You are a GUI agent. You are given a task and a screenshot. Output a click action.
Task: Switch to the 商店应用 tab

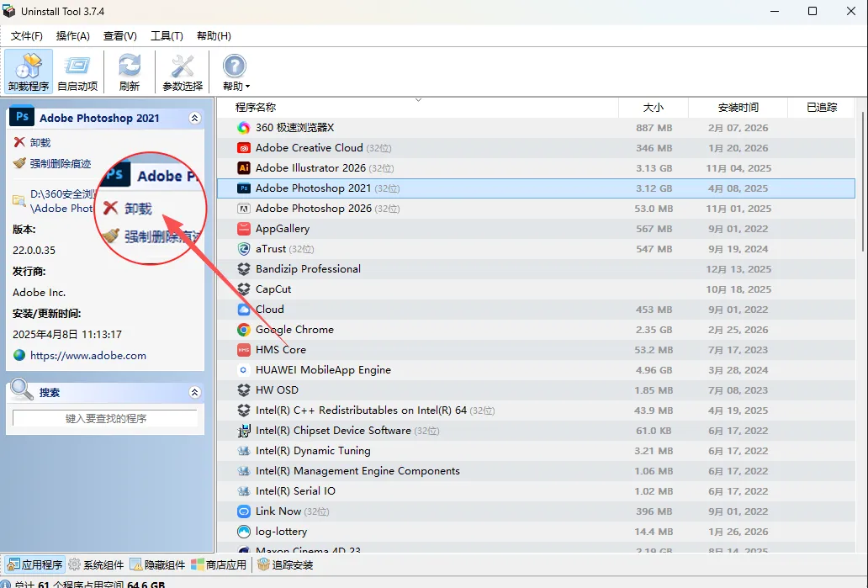point(219,564)
